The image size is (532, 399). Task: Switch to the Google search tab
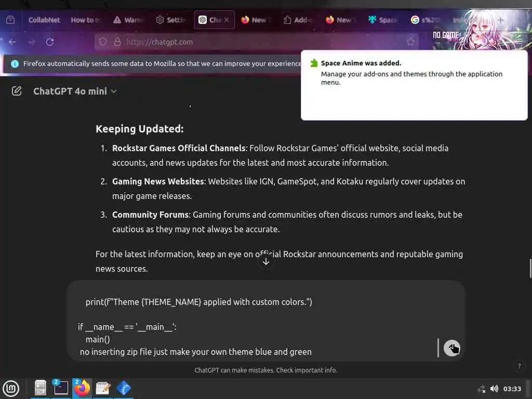pos(425,20)
